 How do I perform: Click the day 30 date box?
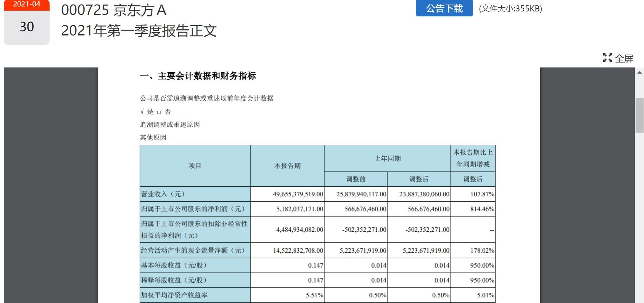27,27
